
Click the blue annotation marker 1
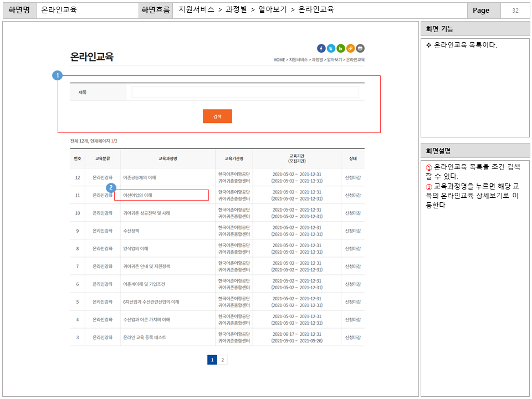tap(57, 75)
